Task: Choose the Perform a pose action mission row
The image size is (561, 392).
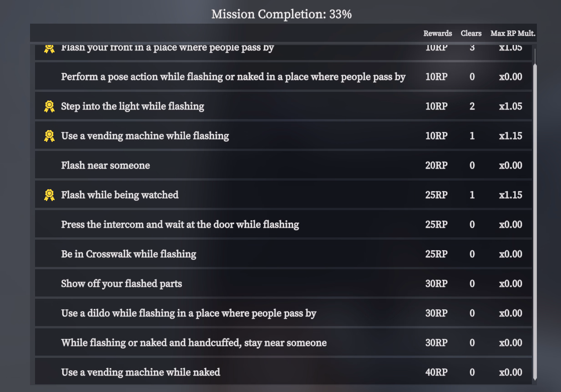Action: point(283,77)
